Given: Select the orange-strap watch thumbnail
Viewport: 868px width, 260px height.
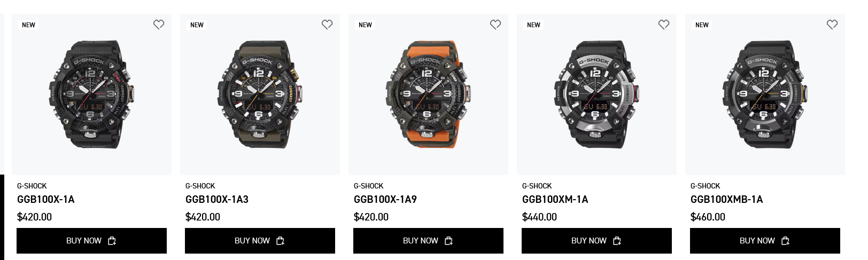Looking at the screenshot, I should pyautogui.click(x=428, y=94).
